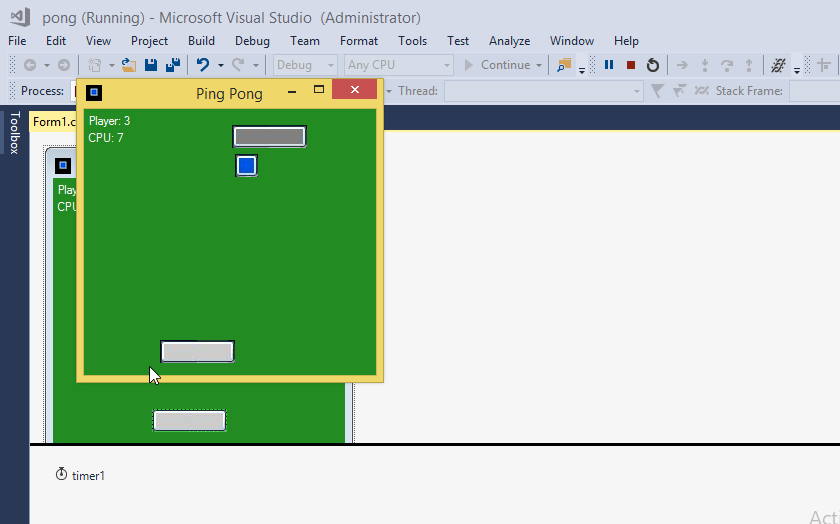Save the current file with the disk icon
Image resolution: width=840 pixels, height=524 pixels.
pyautogui.click(x=151, y=65)
